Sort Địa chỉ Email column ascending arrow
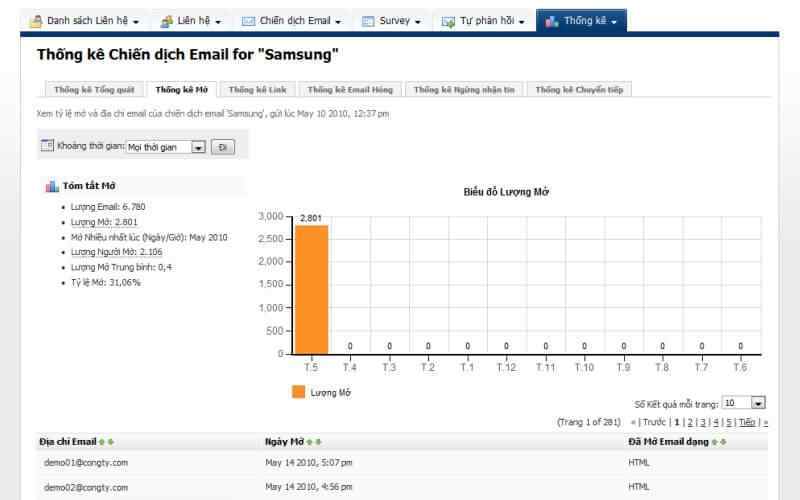This screenshot has height=500, width=800. click(x=101, y=441)
